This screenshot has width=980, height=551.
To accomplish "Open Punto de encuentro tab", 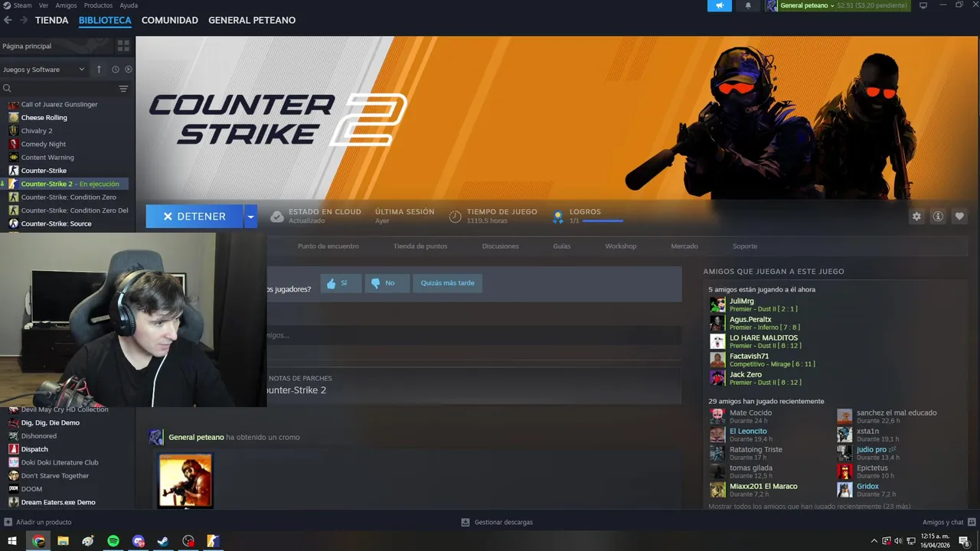I will (328, 246).
